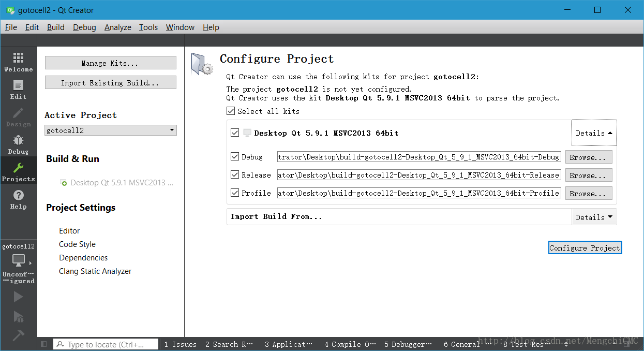This screenshot has width=644, height=351.
Task: Open the Help mode
Action: pyautogui.click(x=18, y=199)
